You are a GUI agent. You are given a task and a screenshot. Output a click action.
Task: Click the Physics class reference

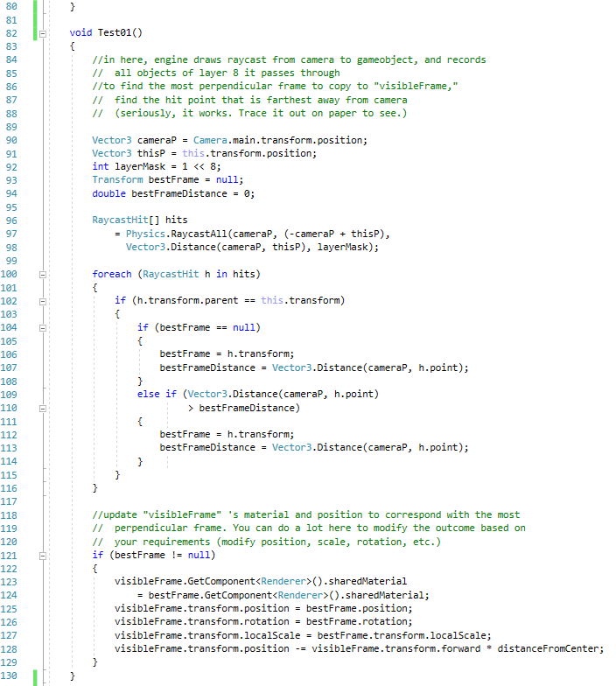(145, 234)
